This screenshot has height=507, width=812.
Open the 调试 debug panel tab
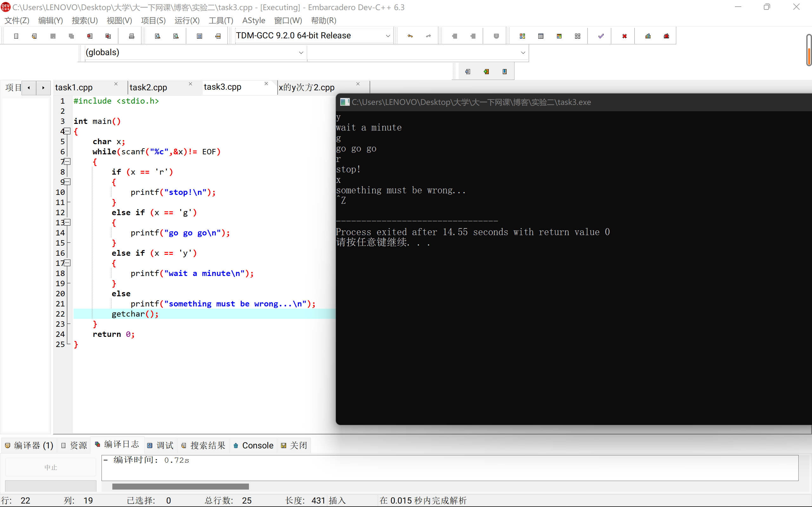[x=160, y=445]
